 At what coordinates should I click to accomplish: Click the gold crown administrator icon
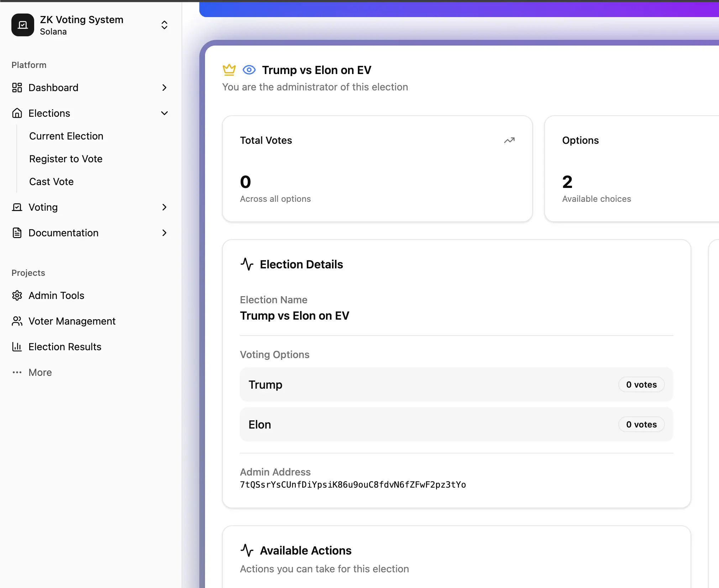[229, 70]
